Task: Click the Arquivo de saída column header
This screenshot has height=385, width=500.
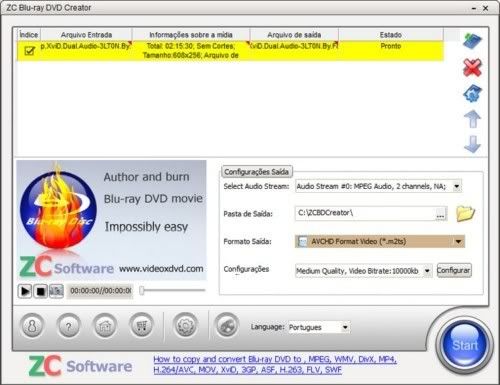Action: coord(294,35)
